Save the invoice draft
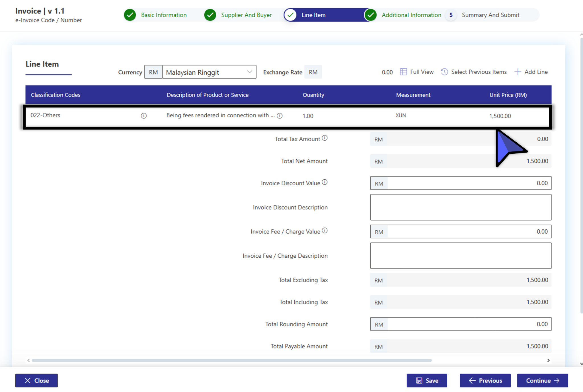 (427, 380)
